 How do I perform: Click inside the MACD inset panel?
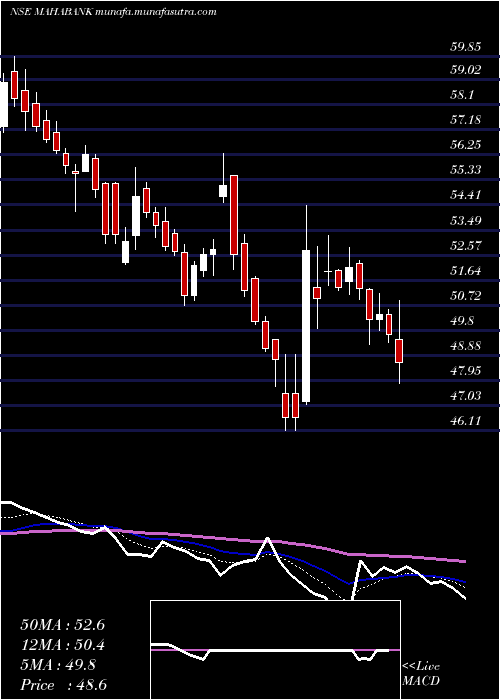coord(275,650)
